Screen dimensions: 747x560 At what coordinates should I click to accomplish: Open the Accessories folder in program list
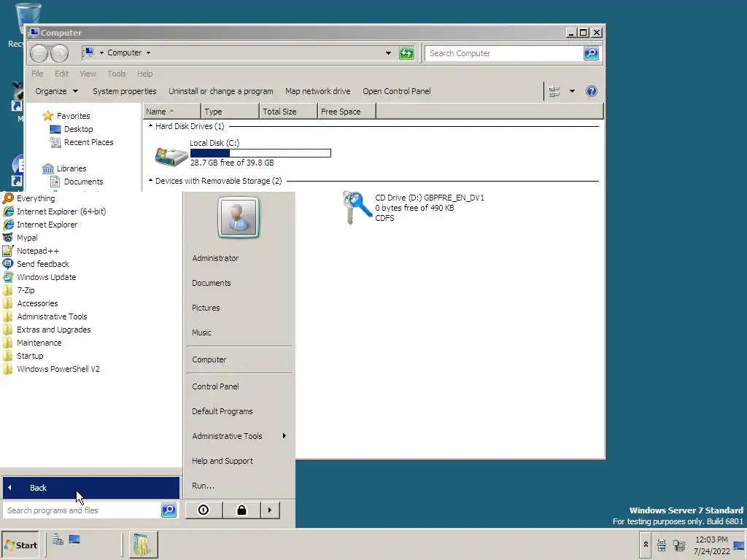31,303
